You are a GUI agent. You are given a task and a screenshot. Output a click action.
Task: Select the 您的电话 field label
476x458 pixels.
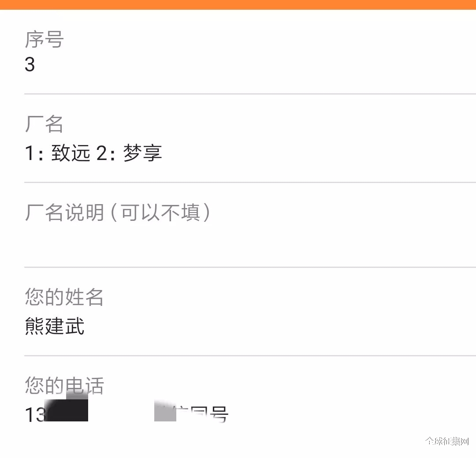pos(65,385)
